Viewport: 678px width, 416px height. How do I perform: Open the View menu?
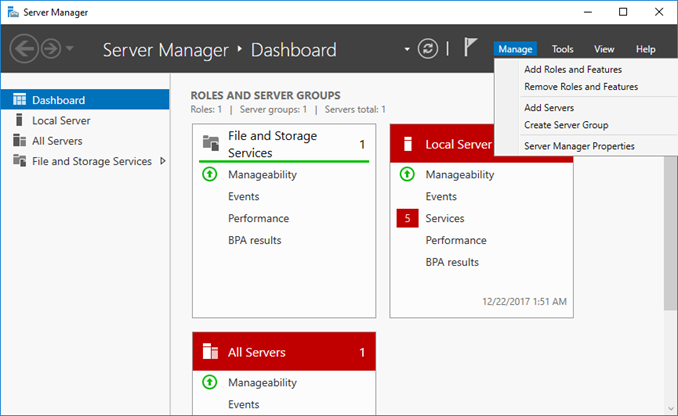click(x=604, y=49)
